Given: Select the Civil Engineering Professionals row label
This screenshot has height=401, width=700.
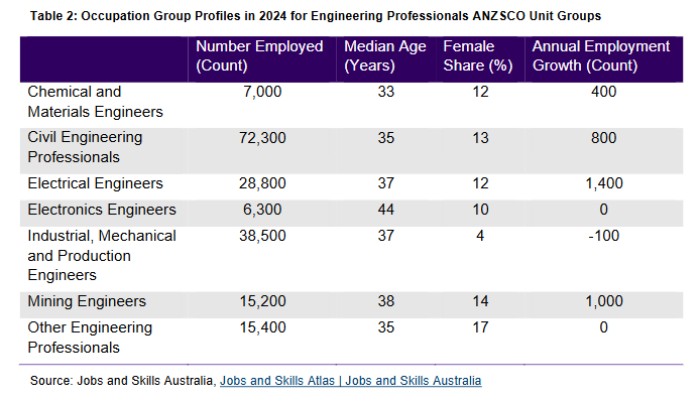Looking at the screenshot, I should pyautogui.click(x=84, y=147).
